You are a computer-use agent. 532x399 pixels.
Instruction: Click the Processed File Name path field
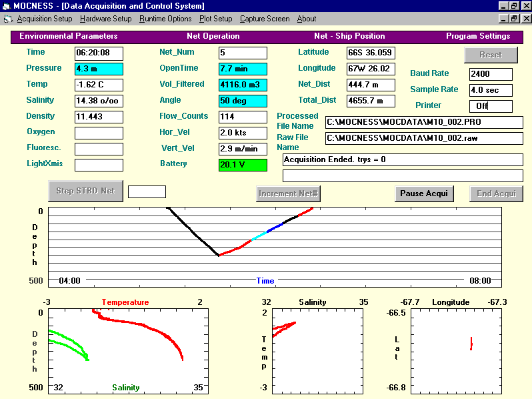(424, 122)
